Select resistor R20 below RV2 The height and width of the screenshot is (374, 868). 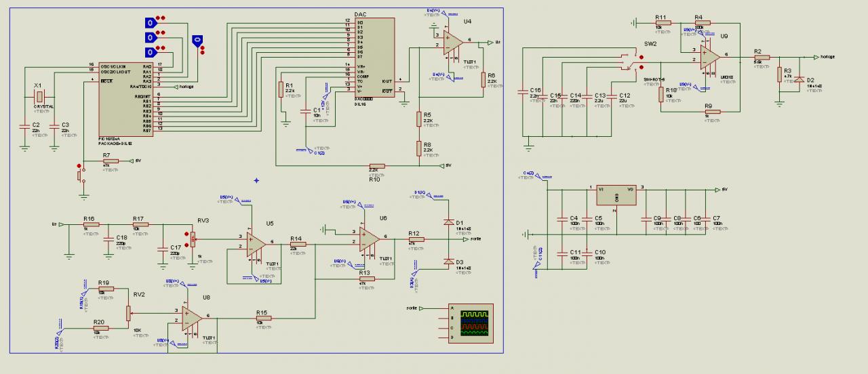click(x=100, y=328)
